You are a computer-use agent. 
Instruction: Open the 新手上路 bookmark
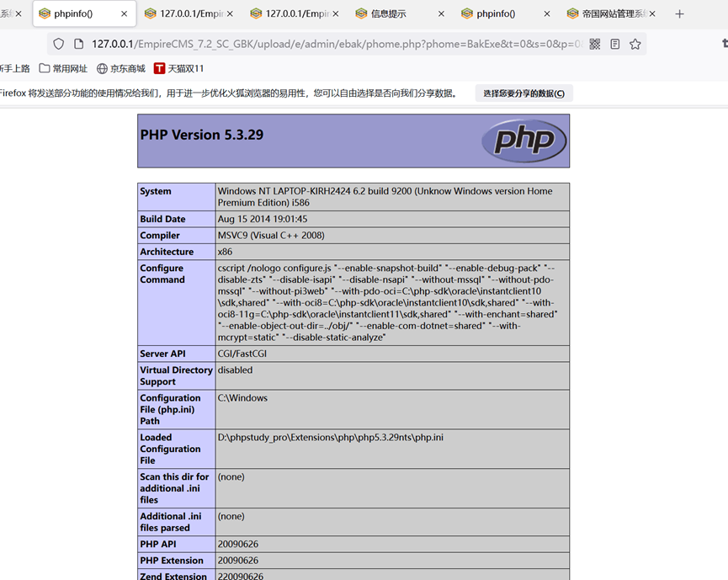(x=15, y=69)
